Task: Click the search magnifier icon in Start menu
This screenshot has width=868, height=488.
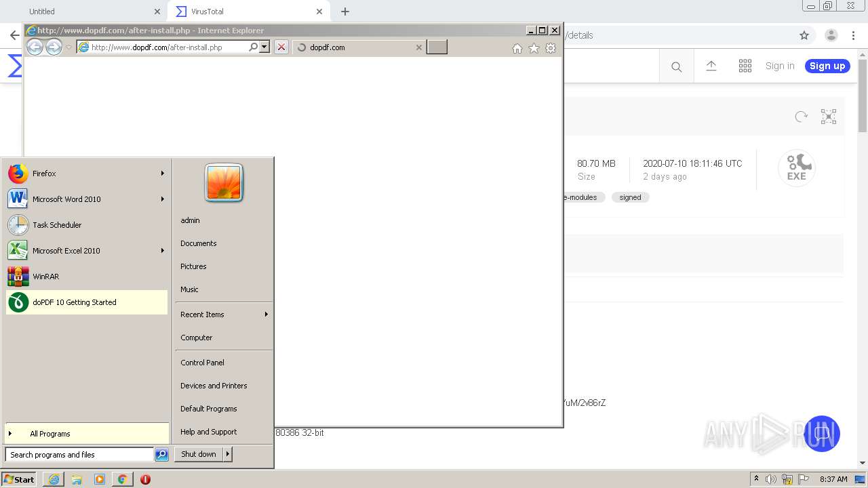Action: (x=161, y=455)
